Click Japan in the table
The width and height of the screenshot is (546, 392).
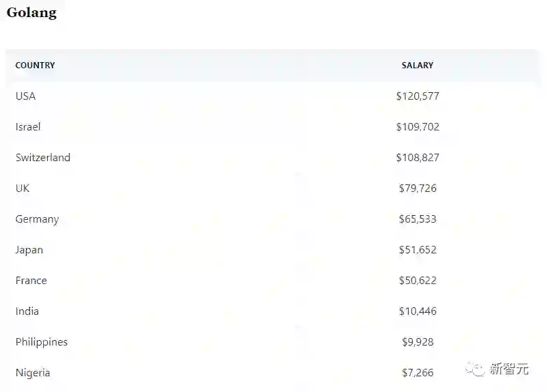[x=29, y=250]
